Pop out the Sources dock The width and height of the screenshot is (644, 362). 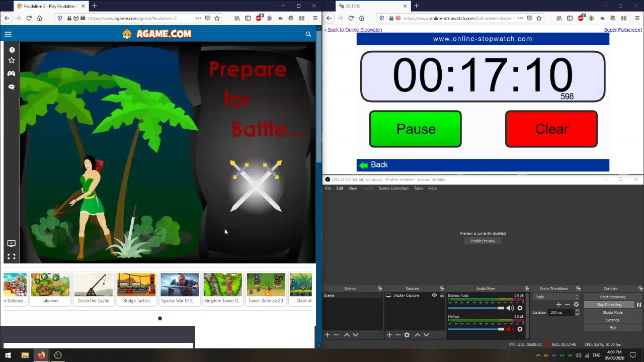click(x=442, y=289)
